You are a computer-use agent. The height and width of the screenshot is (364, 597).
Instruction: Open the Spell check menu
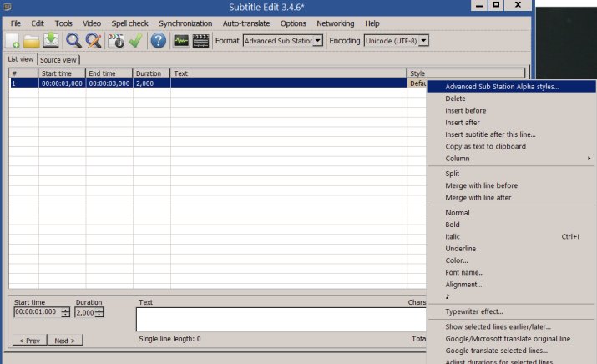tap(129, 23)
